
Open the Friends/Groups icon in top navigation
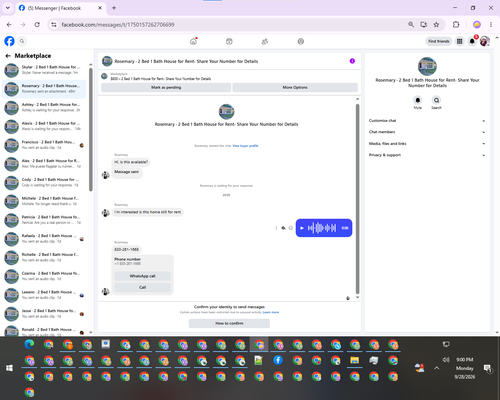click(265, 41)
